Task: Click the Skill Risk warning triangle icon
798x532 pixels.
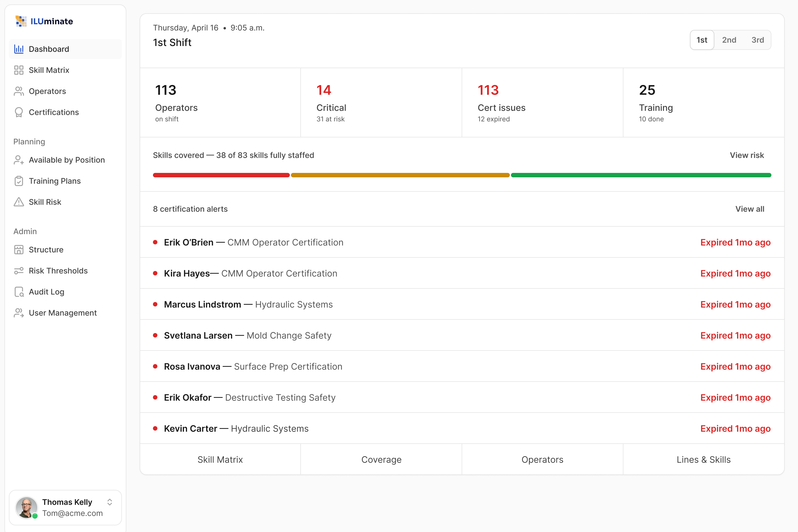Action: click(19, 202)
